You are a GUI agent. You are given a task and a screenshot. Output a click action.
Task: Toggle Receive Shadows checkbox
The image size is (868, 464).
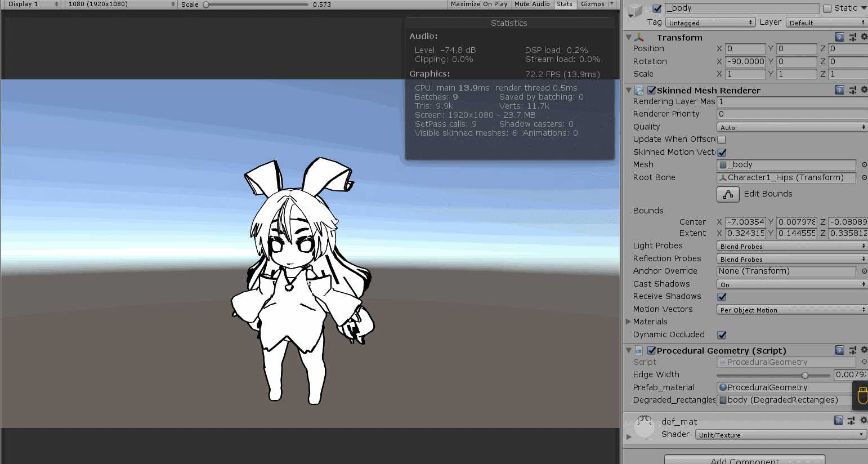(x=722, y=297)
